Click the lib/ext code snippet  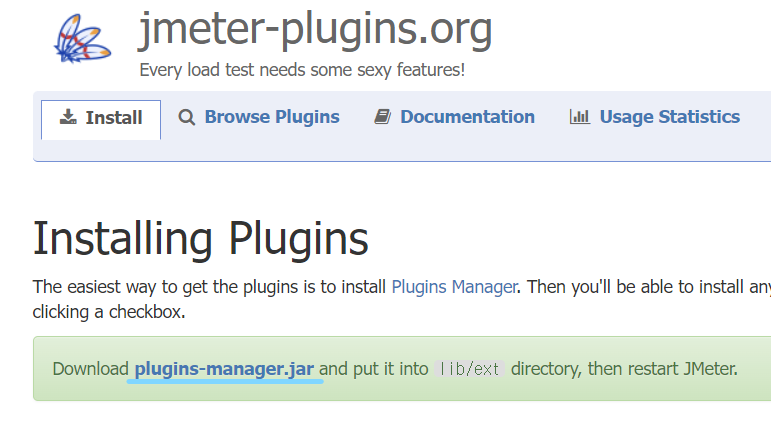470,369
